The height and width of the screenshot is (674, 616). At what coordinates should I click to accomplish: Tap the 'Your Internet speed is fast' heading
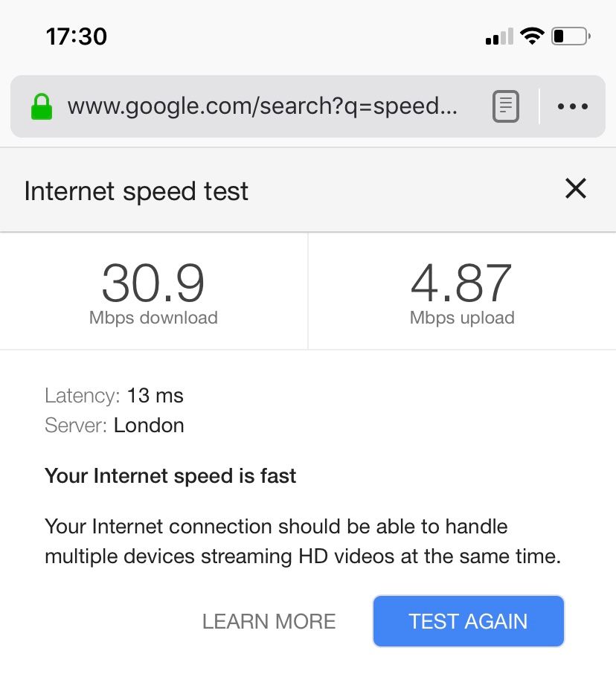(x=170, y=476)
